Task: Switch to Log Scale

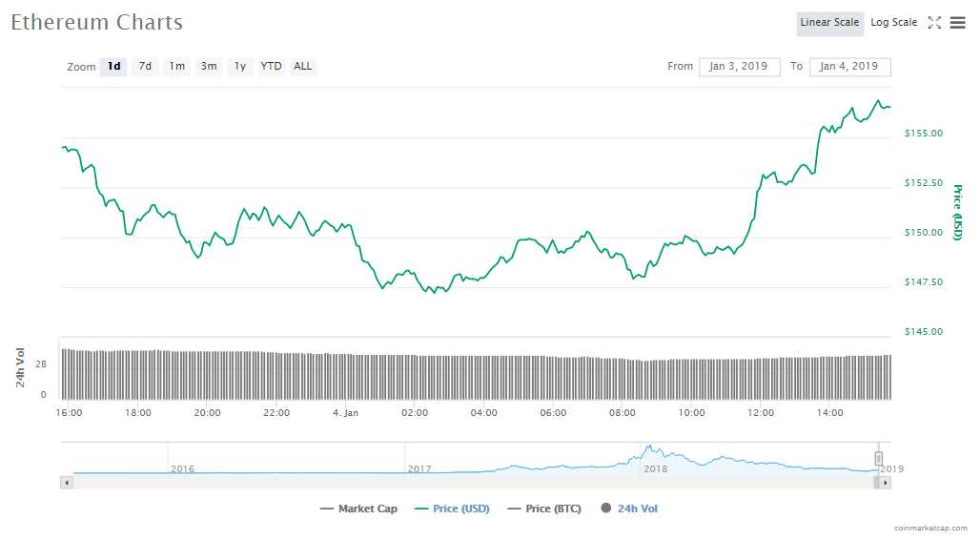Action: [893, 23]
